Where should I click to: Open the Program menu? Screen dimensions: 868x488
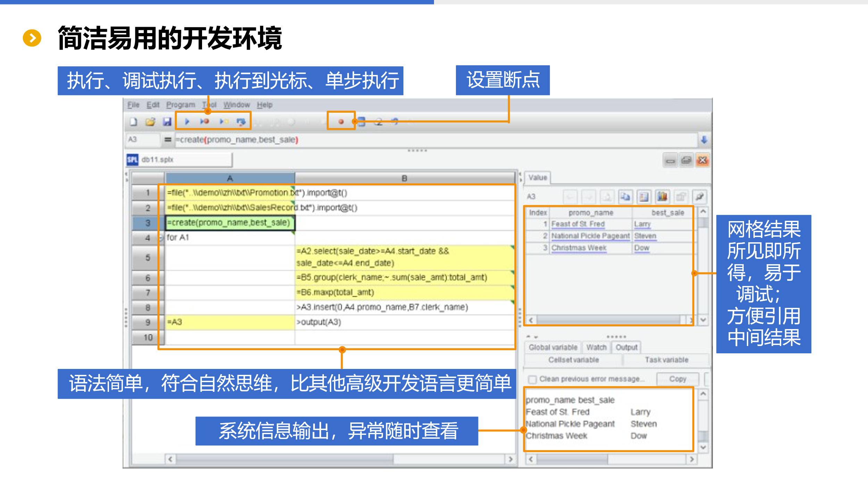point(180,105)
